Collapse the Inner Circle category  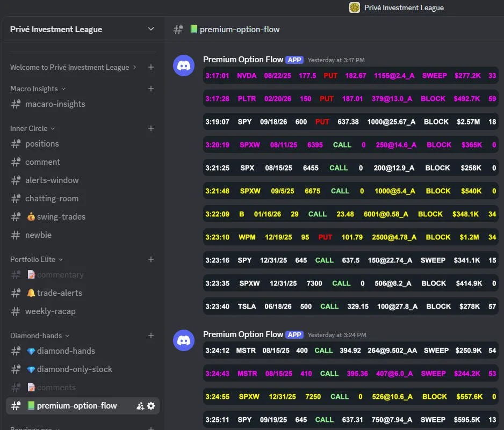tap(32, 128)
